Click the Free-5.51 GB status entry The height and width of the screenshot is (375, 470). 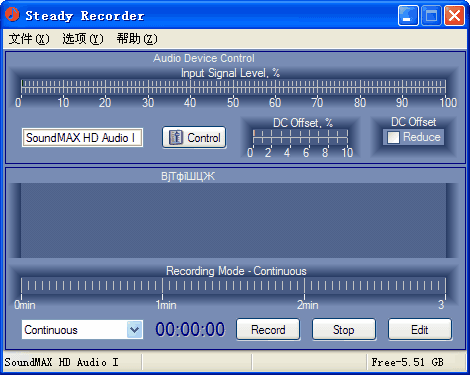(x=407, y=362)
